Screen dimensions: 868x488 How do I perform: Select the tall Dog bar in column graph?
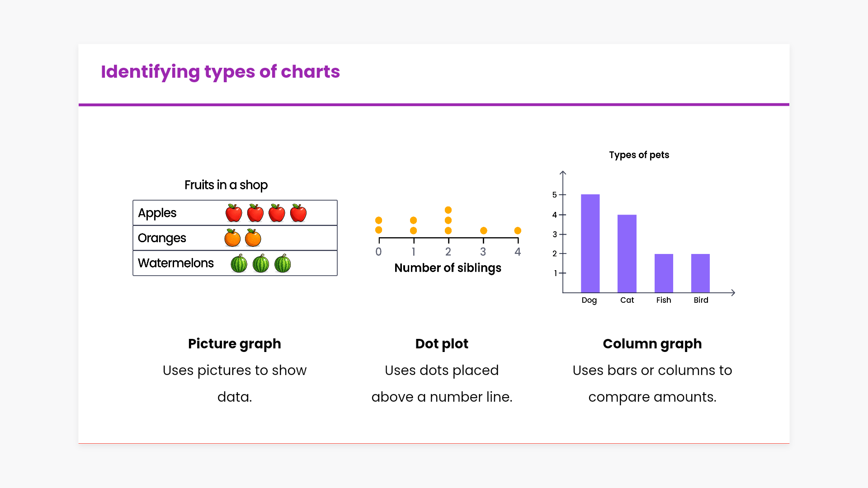590,244
